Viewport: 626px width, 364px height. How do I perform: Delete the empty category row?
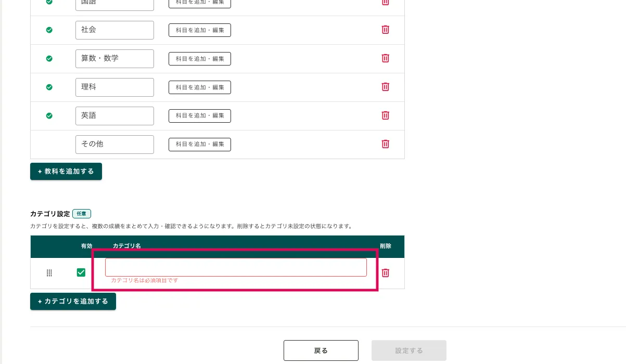386,273
